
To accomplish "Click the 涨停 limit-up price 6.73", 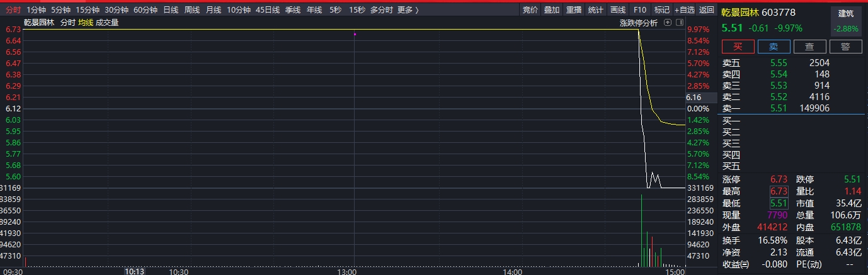I will 779,179.
